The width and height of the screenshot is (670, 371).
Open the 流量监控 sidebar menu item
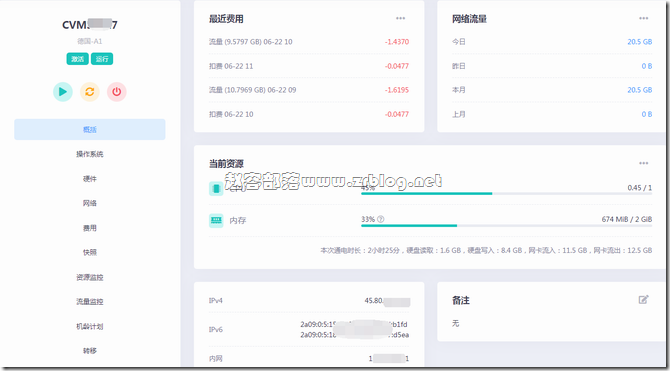click(90, 302)
